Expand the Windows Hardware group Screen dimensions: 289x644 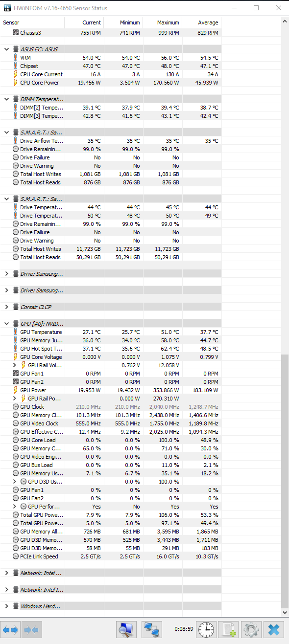click(x=6, y=606)
